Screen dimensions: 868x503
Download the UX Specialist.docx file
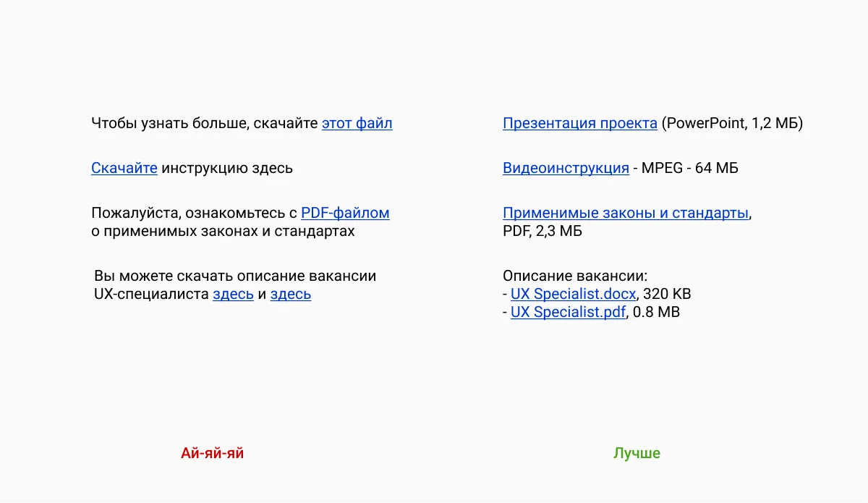[x=574, y=294]
